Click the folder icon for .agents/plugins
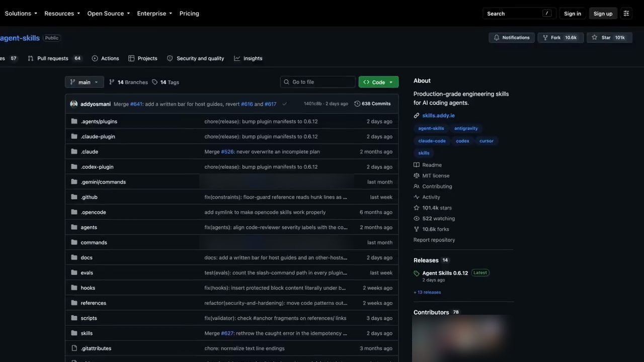 point(74,121)
